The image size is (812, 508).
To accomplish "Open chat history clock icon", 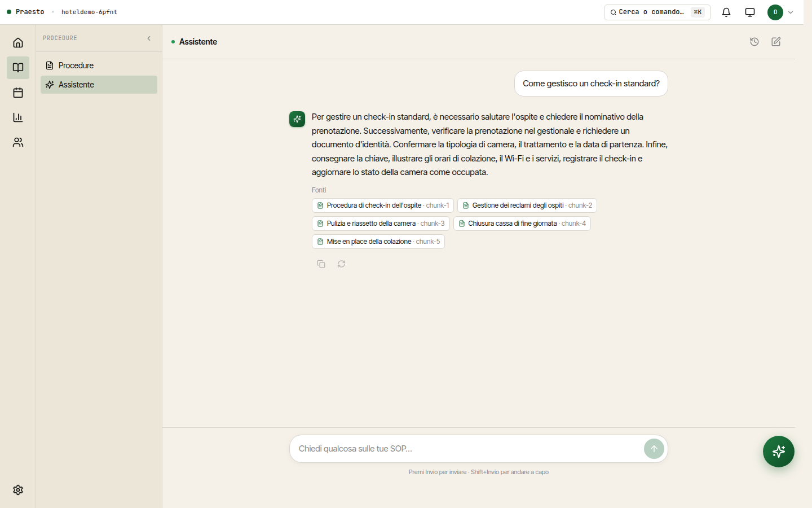I will pyautogui.click(x=754, y=42).
